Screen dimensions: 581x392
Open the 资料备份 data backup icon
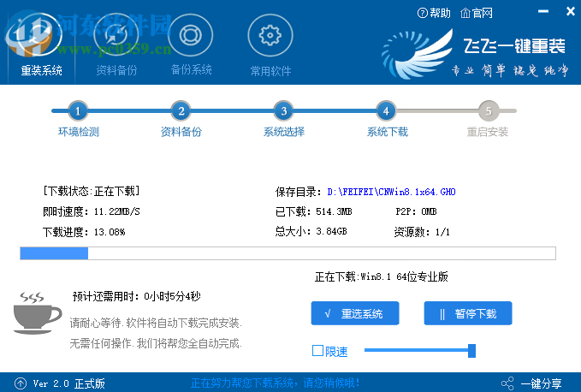pyautogui.click(x=116, y=36)
